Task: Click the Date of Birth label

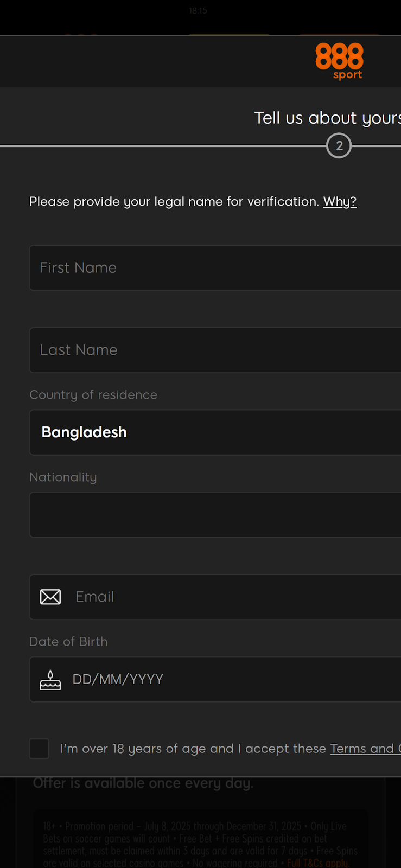Action: (68, 641)
